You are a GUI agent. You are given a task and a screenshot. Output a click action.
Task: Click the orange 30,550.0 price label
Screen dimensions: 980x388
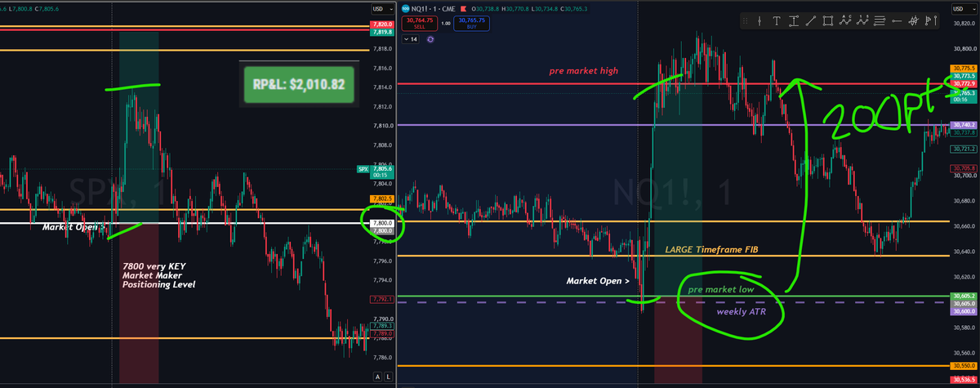(964, 367)
